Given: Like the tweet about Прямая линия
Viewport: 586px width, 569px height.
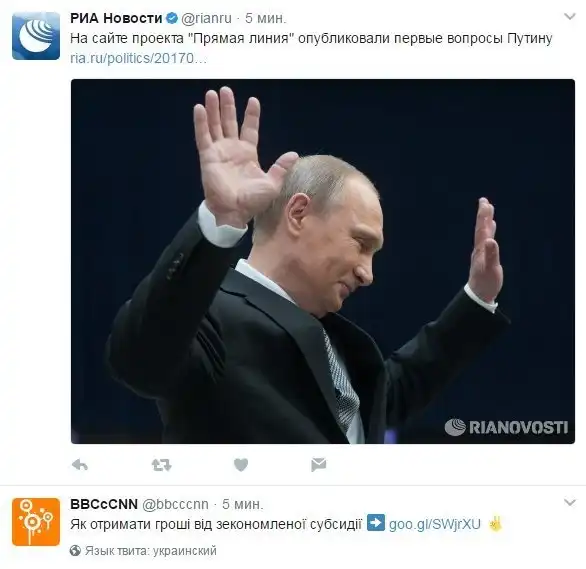Looking at the screenshot, I should click(x=241, y=465).
